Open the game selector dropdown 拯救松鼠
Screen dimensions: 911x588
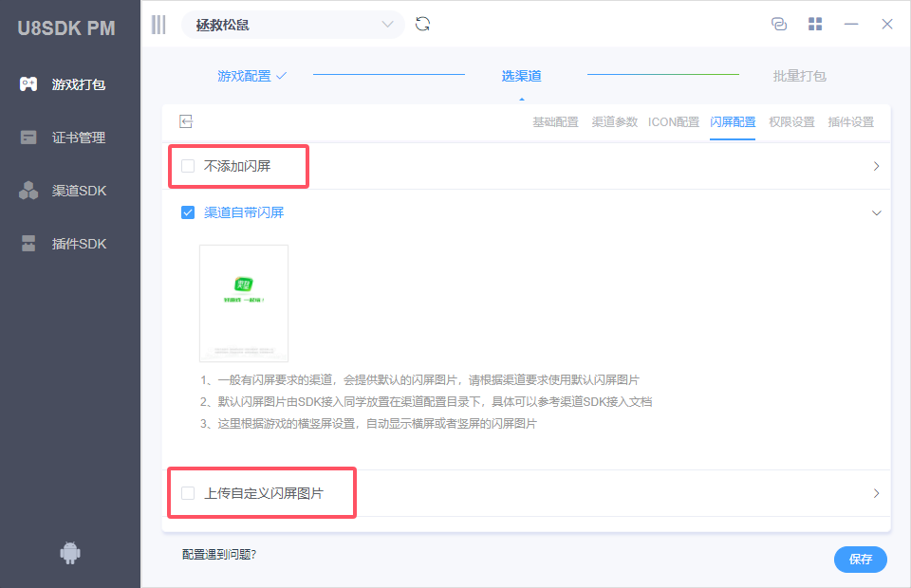(x=293, y=25)
